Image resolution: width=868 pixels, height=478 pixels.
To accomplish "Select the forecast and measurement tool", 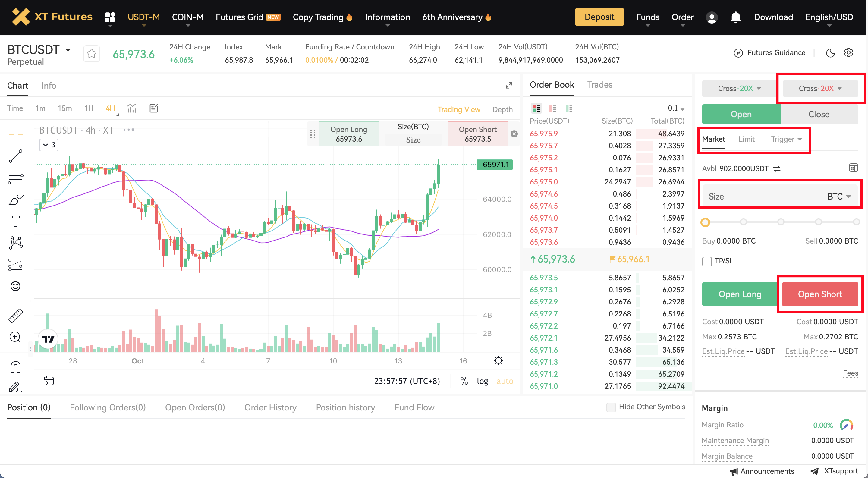I will point(15,265).
